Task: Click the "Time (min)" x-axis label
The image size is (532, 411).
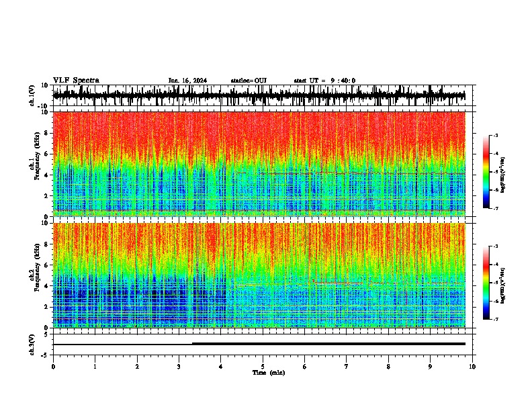Action: [269, 373]
